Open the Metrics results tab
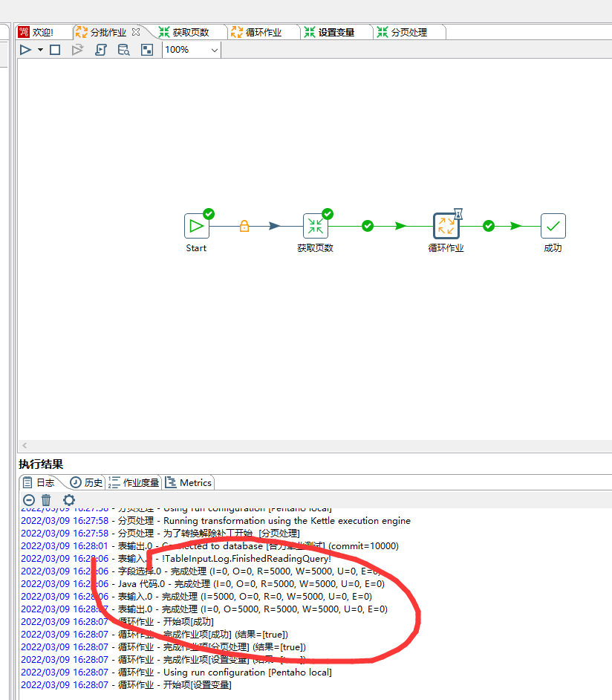 click(189, 482)
